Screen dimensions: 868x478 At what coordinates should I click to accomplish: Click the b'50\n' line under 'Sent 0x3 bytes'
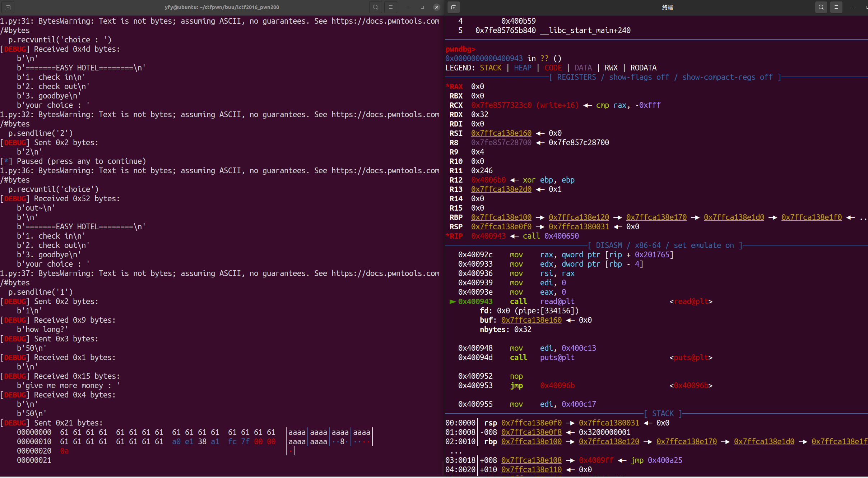pos(32,348)
